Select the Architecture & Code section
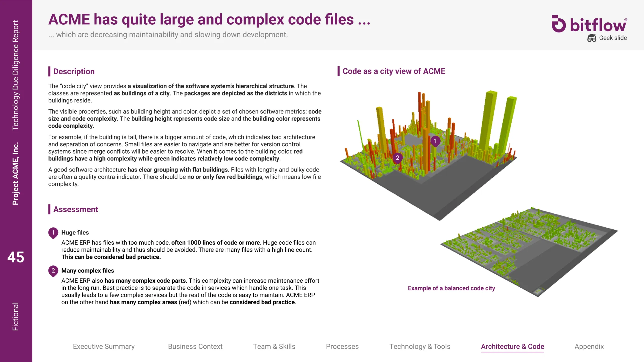The width and height of the screenshot is (644, 362). tap(513, 347)
